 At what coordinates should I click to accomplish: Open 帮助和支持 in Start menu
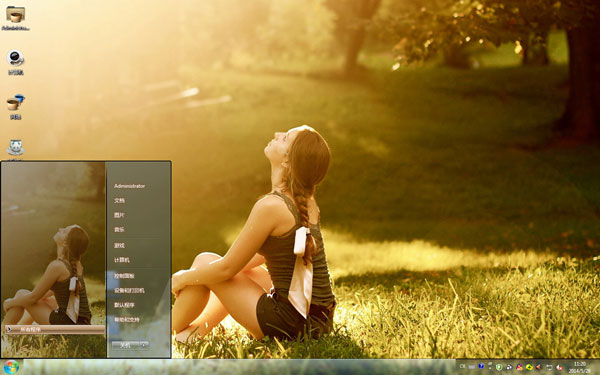[x=127, y=320]
